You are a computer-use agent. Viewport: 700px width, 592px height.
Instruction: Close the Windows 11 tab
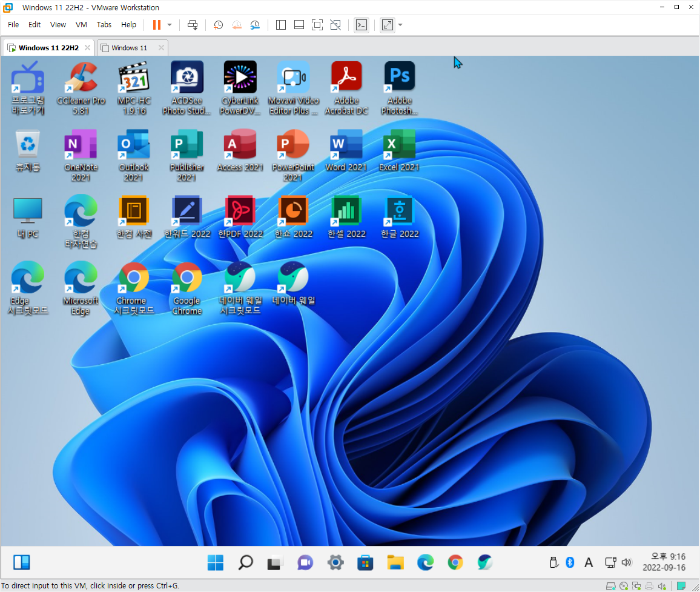tap(161, 47)
